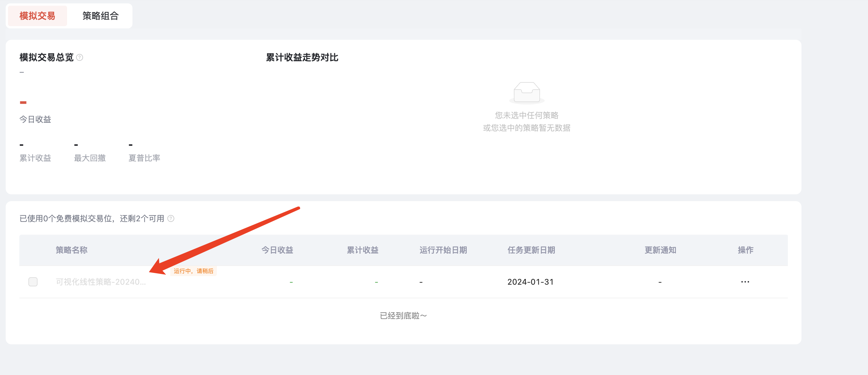
Task: Click the 更新通知 column header
Action: (x=660, y=250)
